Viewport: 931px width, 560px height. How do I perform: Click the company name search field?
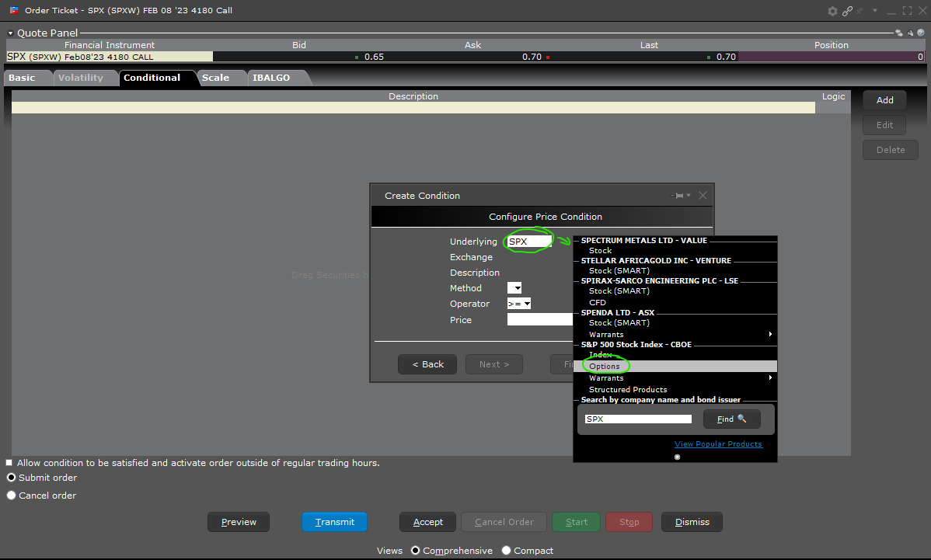click(638, 419)
